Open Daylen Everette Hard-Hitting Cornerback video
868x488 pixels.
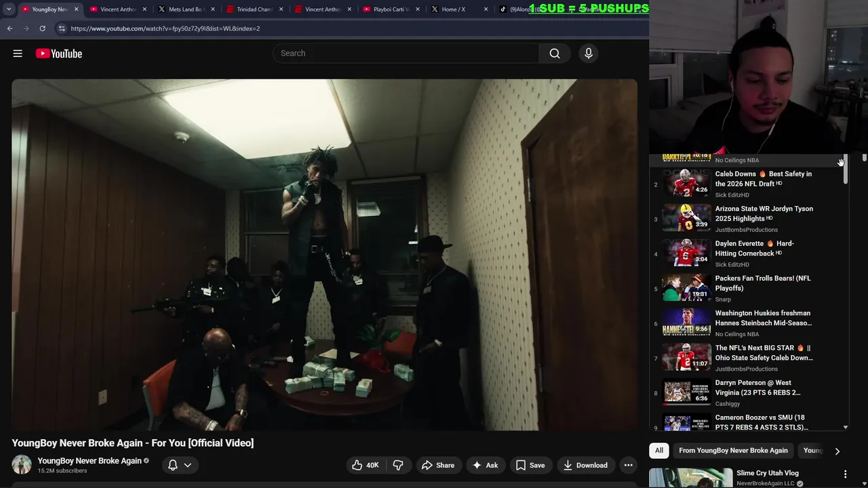(749, 253)
